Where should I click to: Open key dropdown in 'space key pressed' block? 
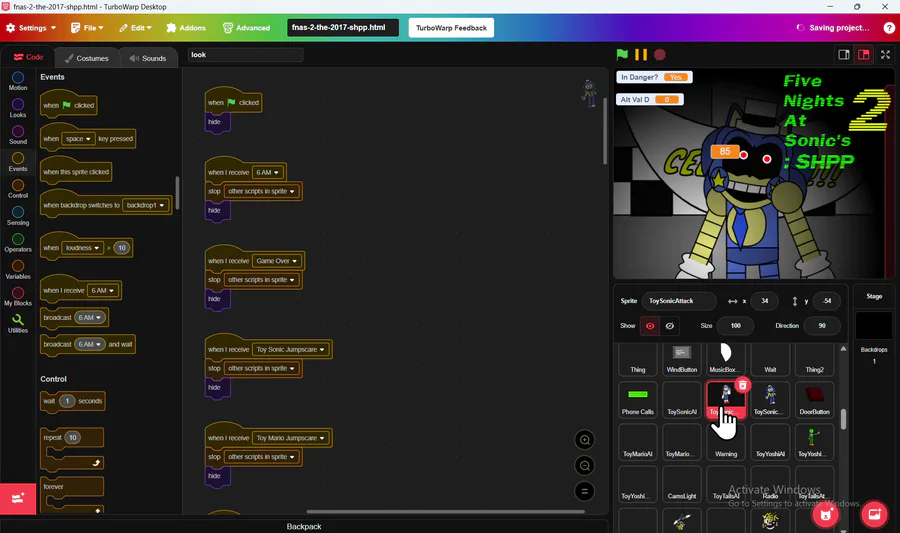tap(78, 139)
